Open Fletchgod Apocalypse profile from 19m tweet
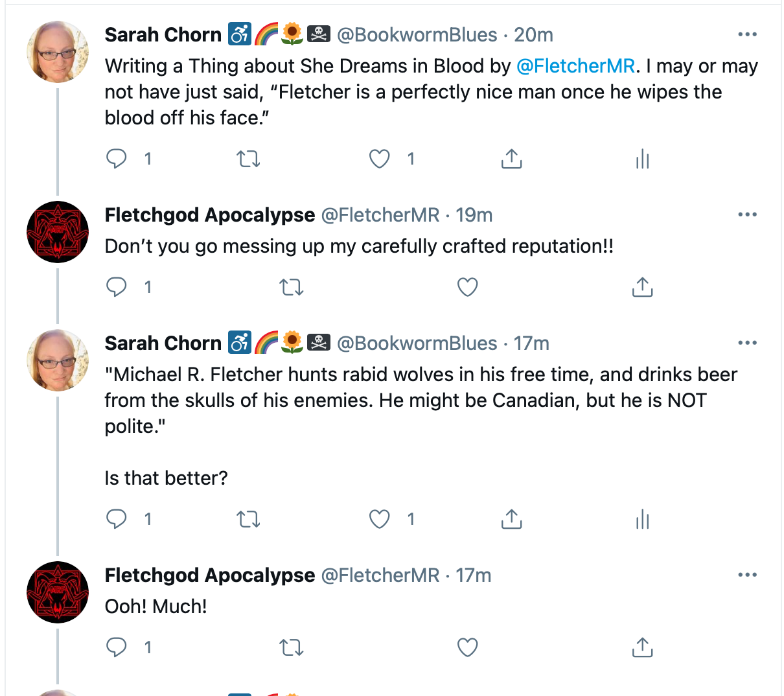Image resolution: width=784 pixels, height=696 pixels. pyautogui.click(x=210, y=215)
